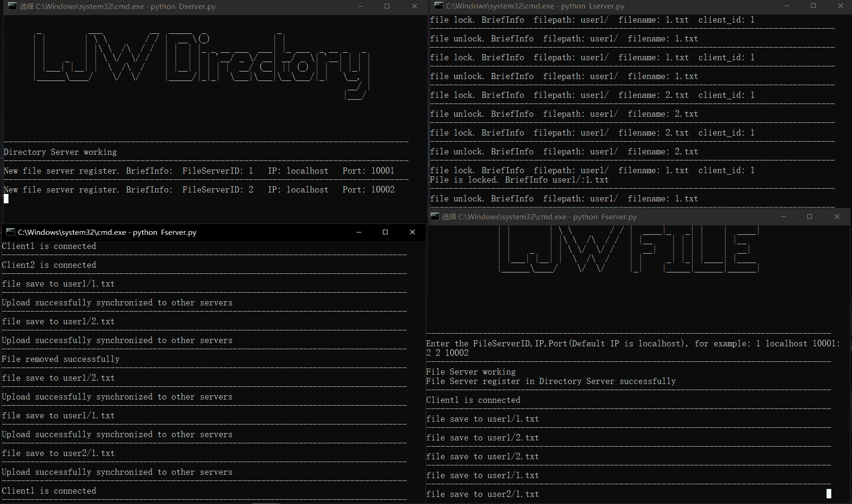Minimize the Lserver.py console window

click(787, 6)
